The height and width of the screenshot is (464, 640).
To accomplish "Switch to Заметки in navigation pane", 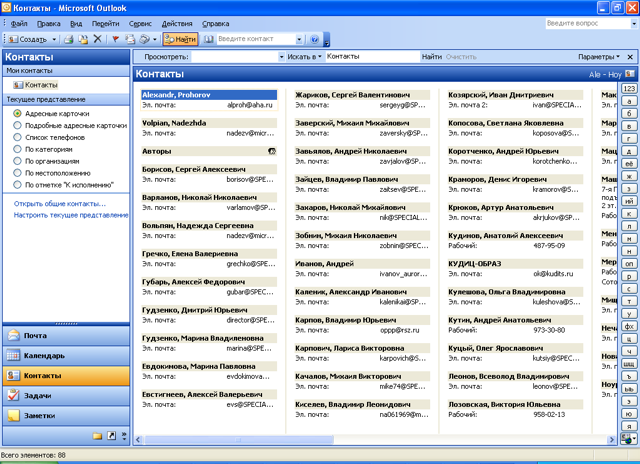I will click(66, 415).
